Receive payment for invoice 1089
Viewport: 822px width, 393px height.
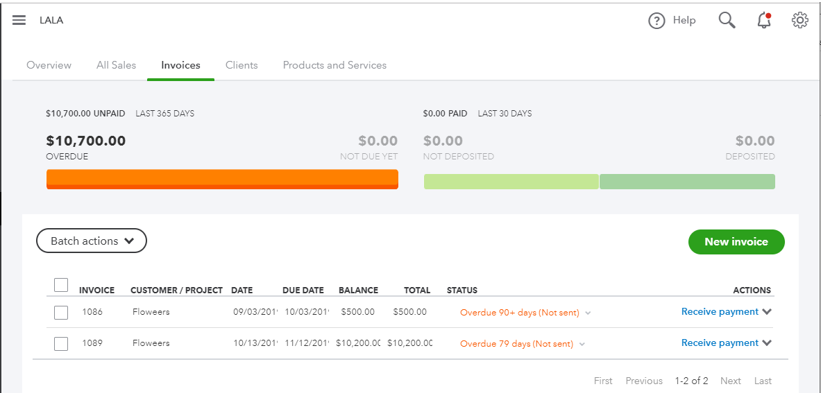(720, 343)
